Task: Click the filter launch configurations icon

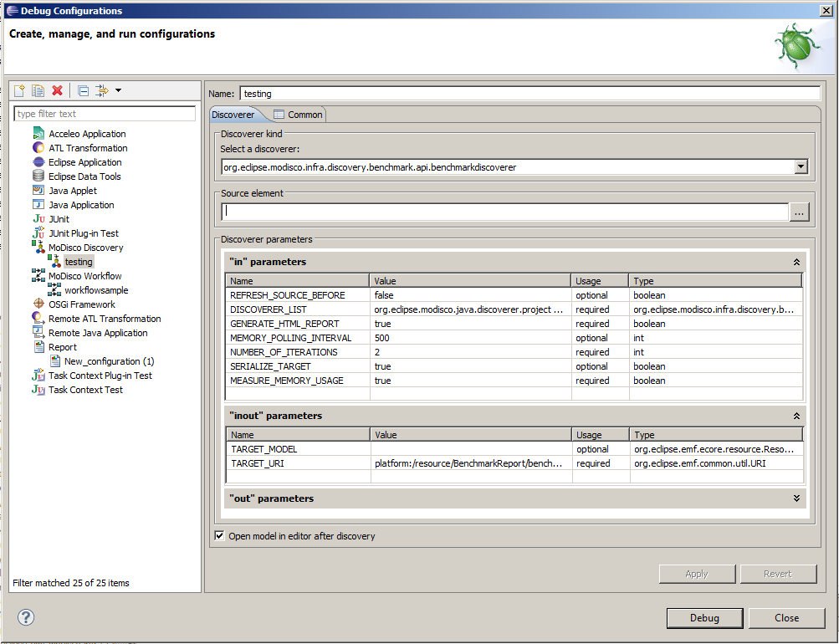Action: [102, 90]
